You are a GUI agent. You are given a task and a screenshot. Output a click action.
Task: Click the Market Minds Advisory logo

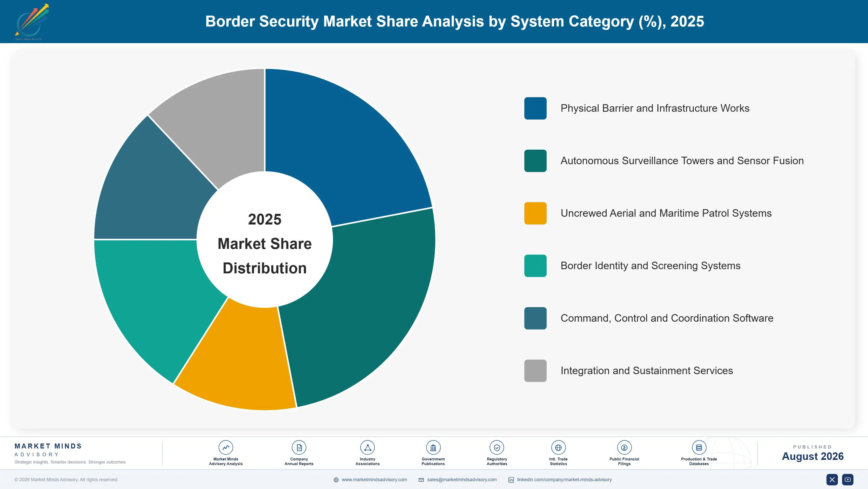[32, 22]
